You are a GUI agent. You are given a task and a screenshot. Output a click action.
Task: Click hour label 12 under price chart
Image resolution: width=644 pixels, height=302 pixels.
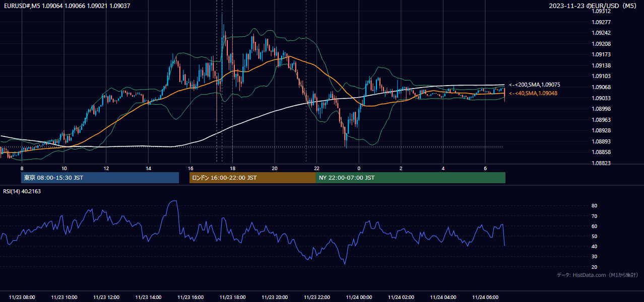pos(106,168)
